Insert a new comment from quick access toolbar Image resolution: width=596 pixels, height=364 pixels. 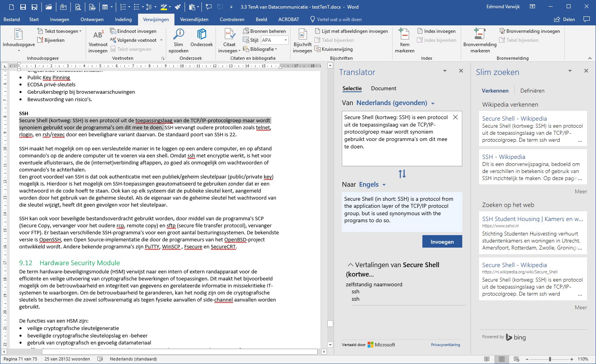tap(208, 7)
